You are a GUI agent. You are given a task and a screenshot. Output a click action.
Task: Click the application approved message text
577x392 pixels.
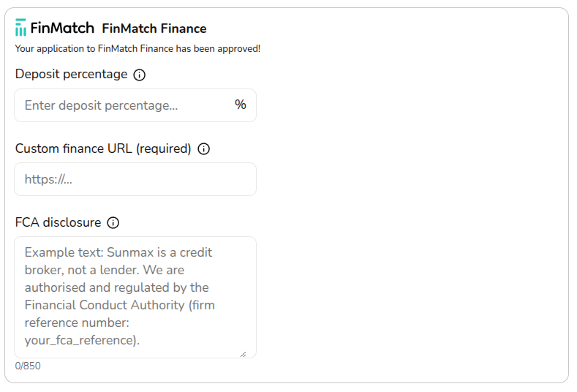137,49
